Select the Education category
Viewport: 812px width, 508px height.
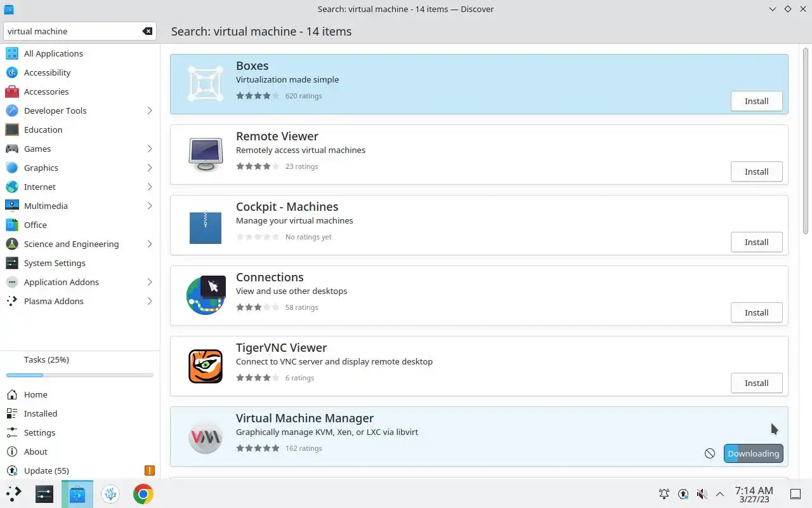point(80,130)
